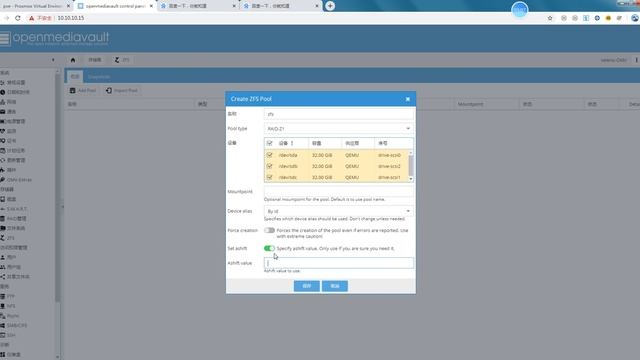Uncheck the /dev/sda device checkbox
Viewport: 640px width, 360px height.
tap(269, 155)
